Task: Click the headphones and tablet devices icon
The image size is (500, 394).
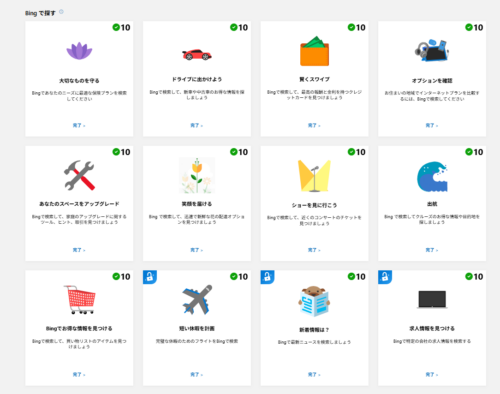Action: click(432, 51)
